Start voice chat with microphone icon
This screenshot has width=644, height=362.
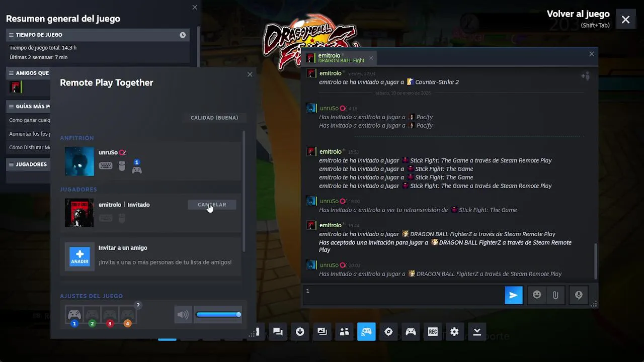point(579,295)
